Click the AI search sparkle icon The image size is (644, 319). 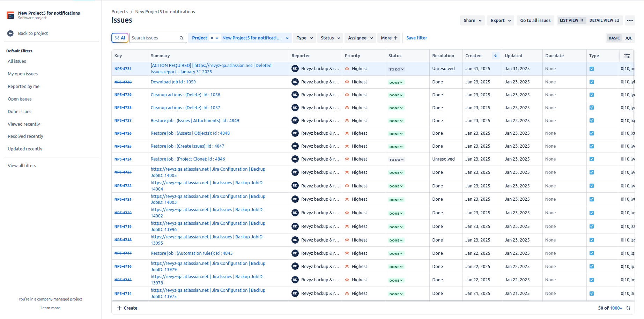pos(117,38)
